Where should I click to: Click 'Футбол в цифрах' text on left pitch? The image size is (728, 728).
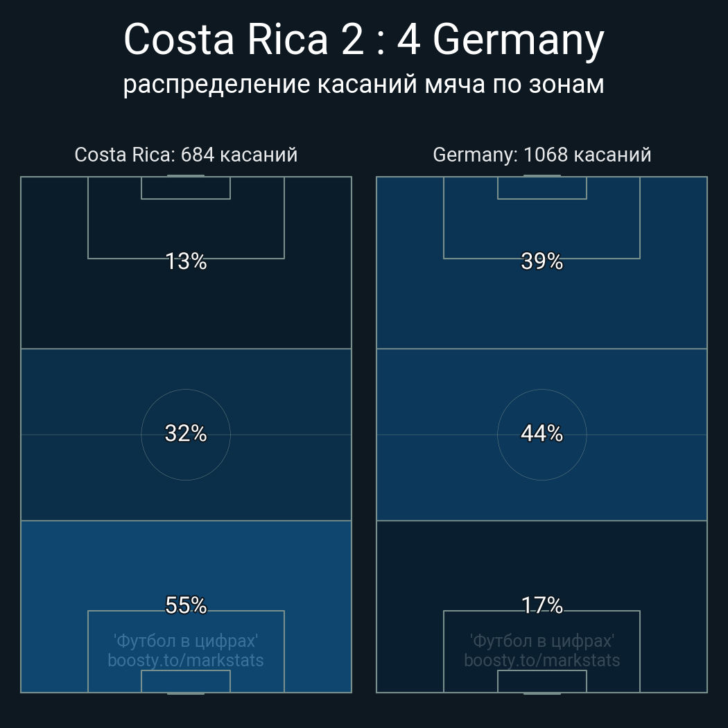pos(186,641)
